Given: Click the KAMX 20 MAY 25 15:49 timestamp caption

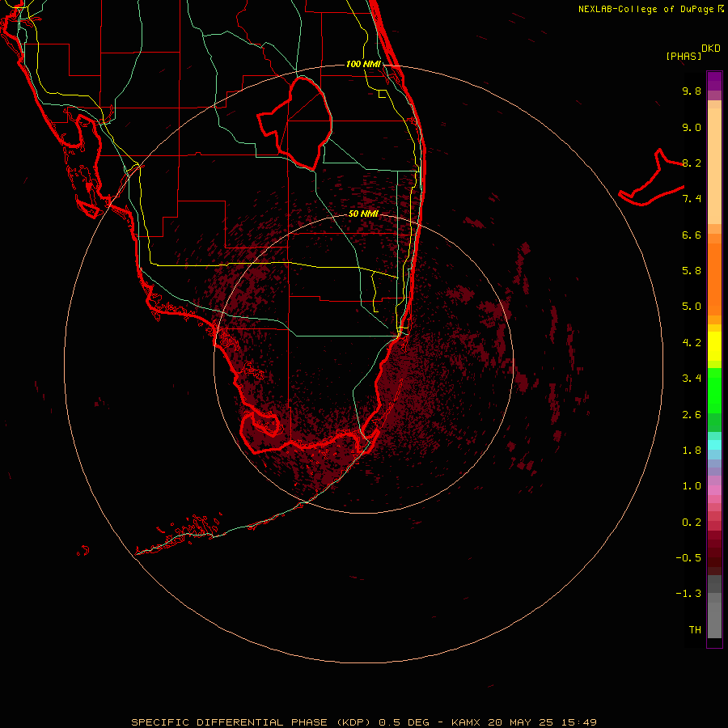Looking at the screenshot, I should tap(523, 722).
